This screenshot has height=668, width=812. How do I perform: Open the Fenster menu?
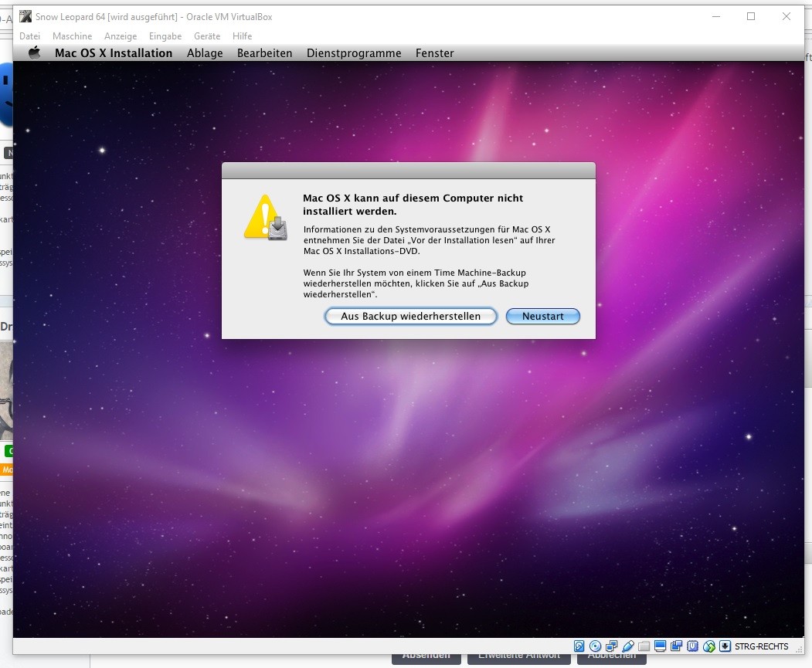coord(434,53)
